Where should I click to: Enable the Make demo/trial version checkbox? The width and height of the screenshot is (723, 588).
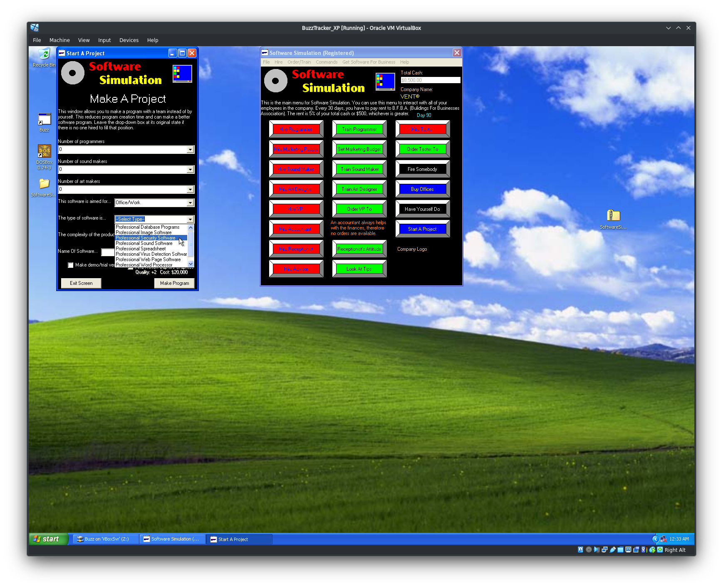point(70,265)
